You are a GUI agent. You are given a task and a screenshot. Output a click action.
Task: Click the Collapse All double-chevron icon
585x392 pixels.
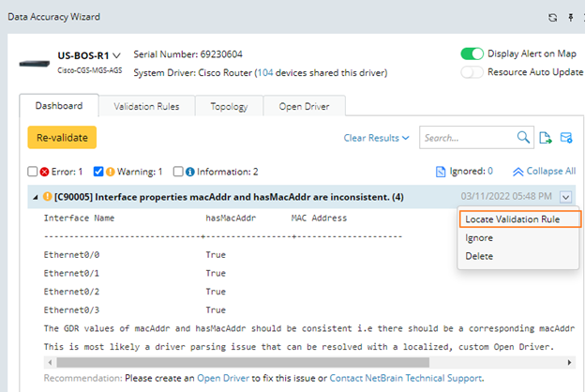tap(517, 172)
